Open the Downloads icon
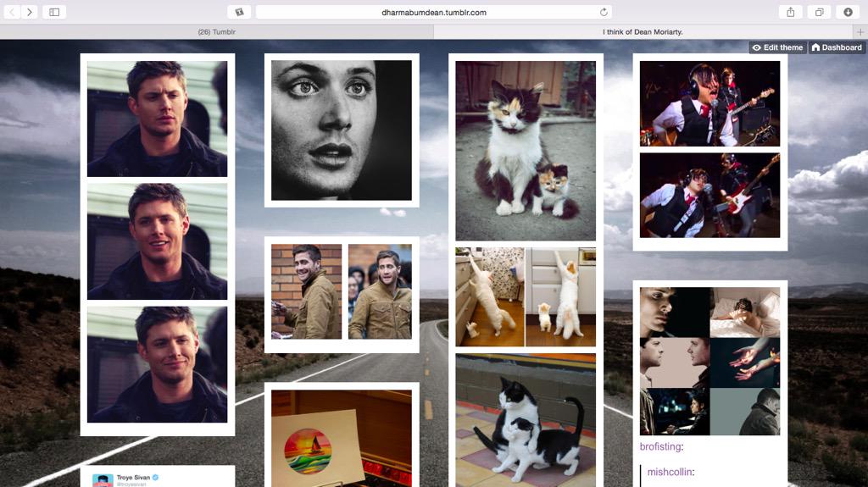Screen dimensions: 868x487 848,12
